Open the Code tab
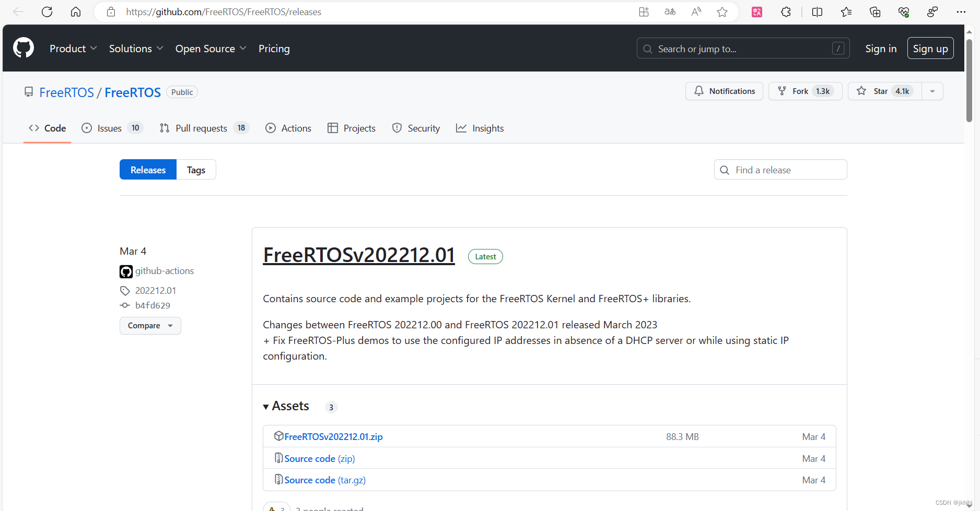 pos(48,128)
